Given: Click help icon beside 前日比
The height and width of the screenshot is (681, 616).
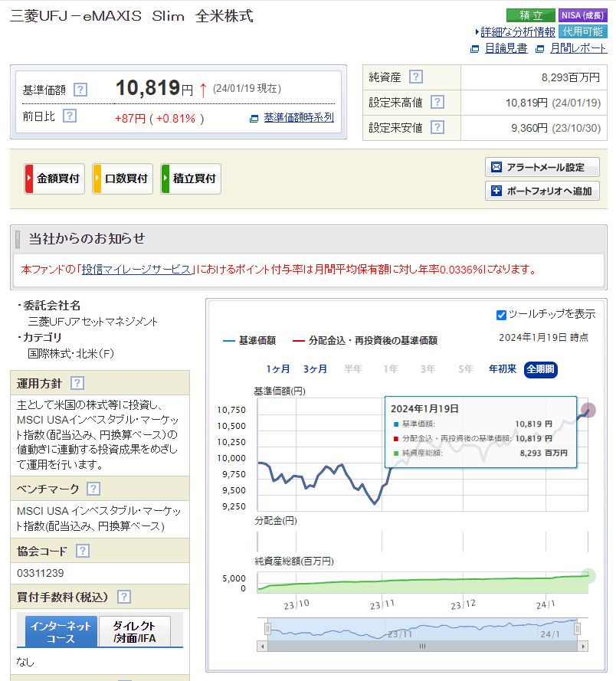Looking at the screenshot, I should pyautogui.click(x=70, y=116).
